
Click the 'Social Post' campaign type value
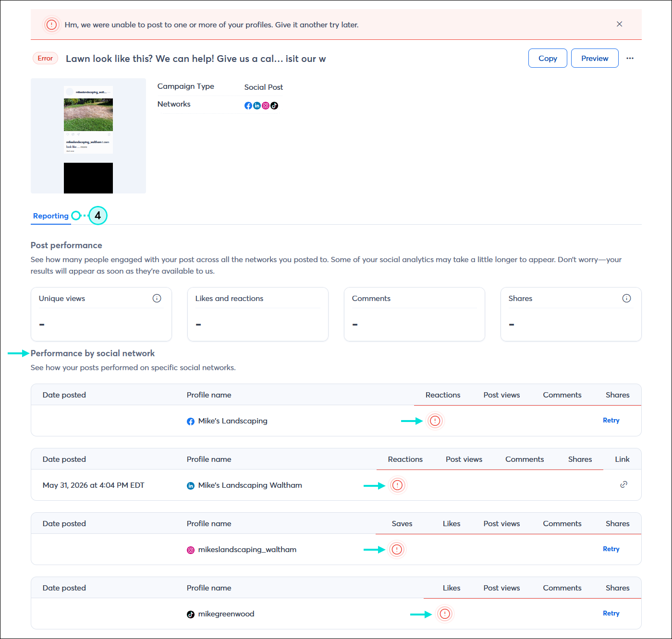263,87
